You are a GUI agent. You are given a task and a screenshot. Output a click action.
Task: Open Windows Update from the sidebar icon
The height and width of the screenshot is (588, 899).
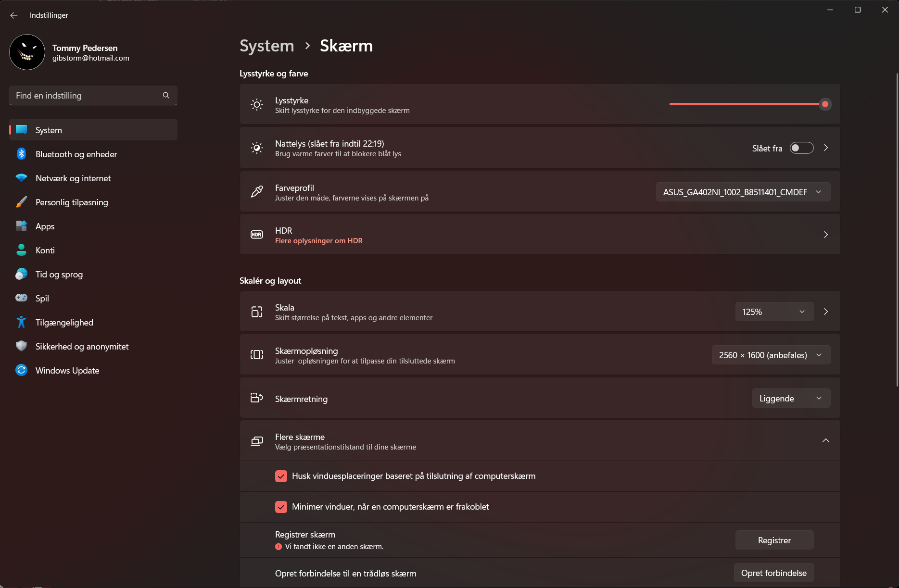[x=22, y=370]
